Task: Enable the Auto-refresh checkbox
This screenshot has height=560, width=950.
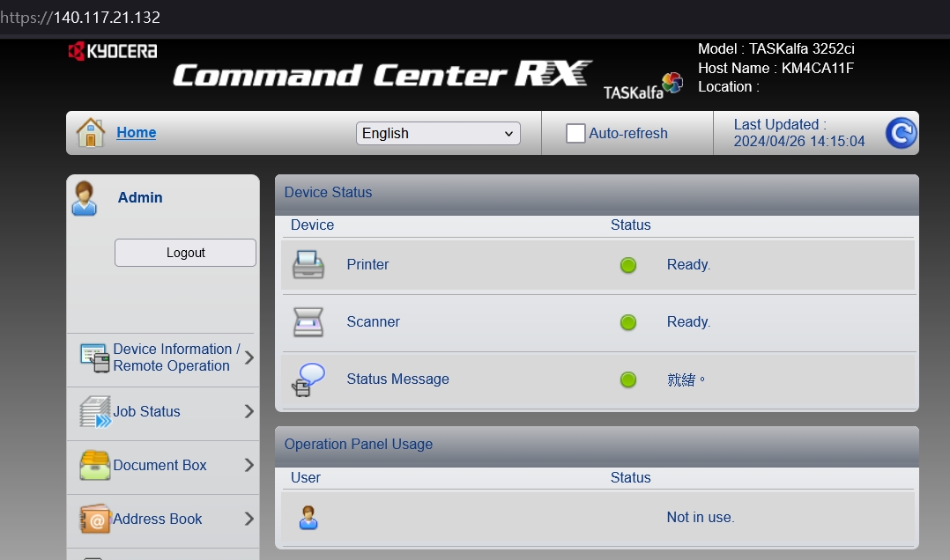Action: tap(575, 133)
